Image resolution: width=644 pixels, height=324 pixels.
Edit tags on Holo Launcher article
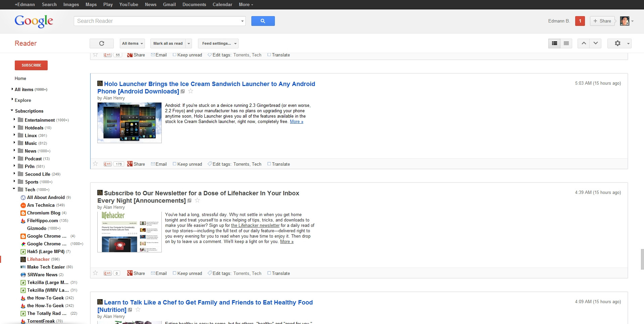coord(219,164)
